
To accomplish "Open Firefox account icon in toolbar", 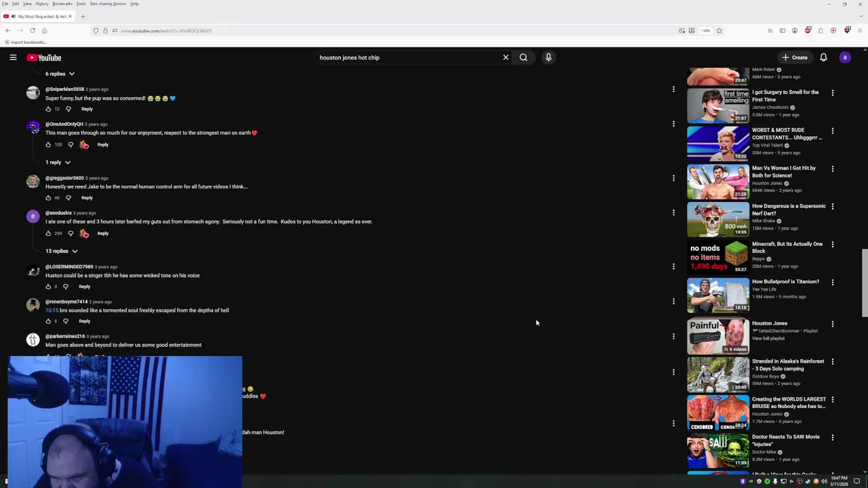I will coord(795,30).
